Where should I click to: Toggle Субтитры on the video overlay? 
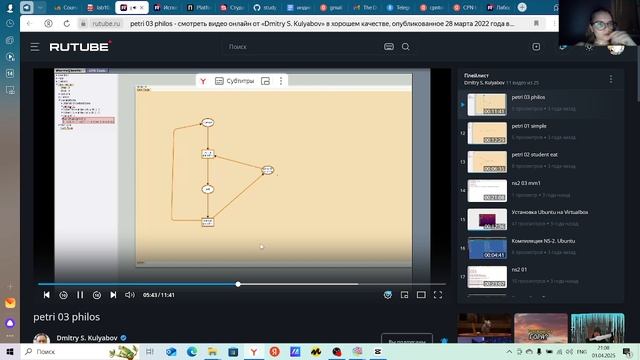click(x=234, y=81)
